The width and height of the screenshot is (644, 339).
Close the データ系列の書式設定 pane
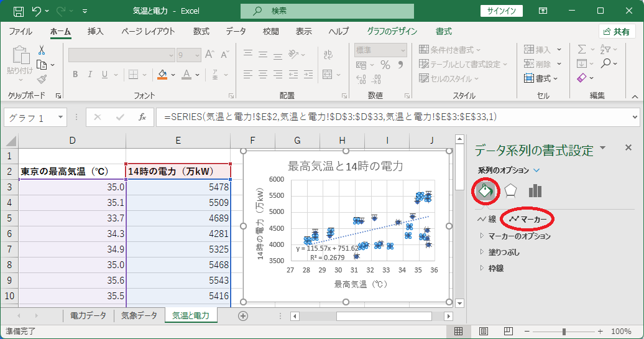[628, 147]
